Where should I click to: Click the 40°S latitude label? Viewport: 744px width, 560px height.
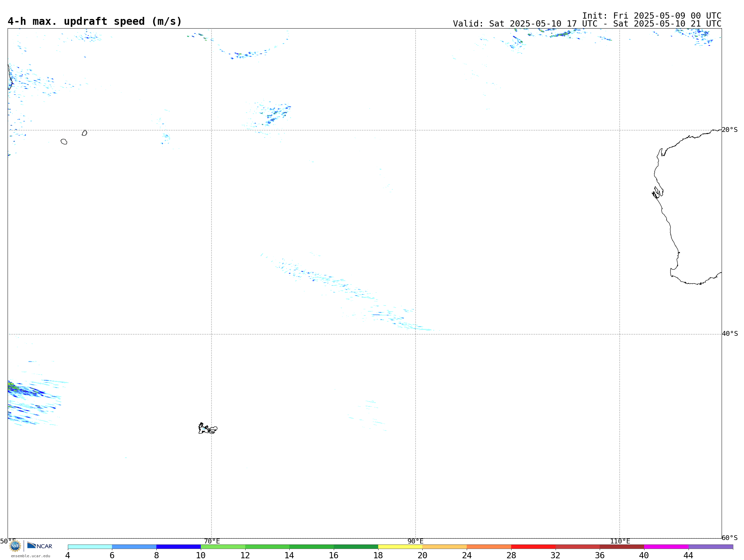(x=730, y=333)
